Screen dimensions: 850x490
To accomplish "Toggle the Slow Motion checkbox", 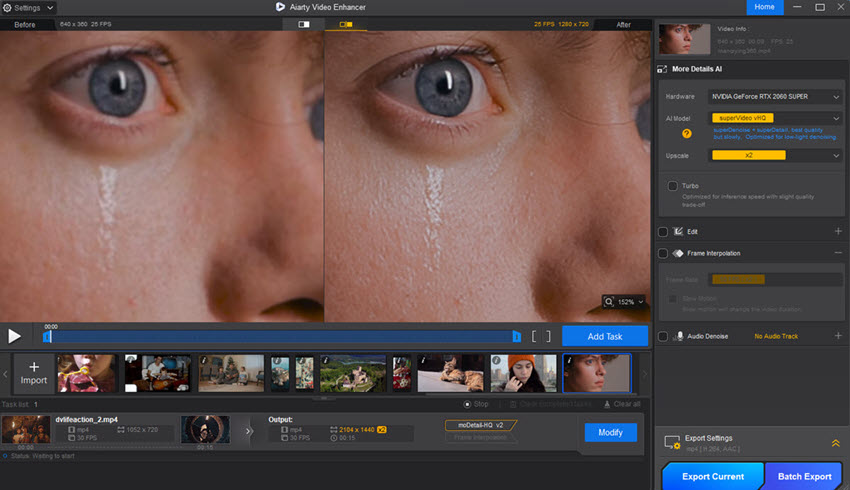I will coord(673,299).
